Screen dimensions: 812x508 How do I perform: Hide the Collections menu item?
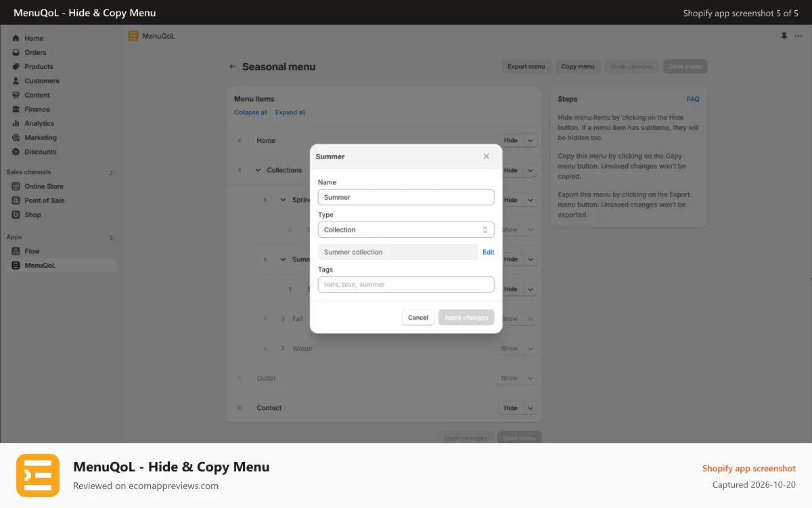tap(512, 170)
